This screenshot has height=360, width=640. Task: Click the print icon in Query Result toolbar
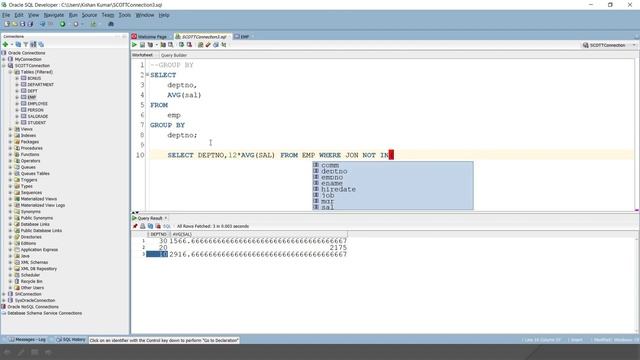pyautogui.click(x=142, y=226)
